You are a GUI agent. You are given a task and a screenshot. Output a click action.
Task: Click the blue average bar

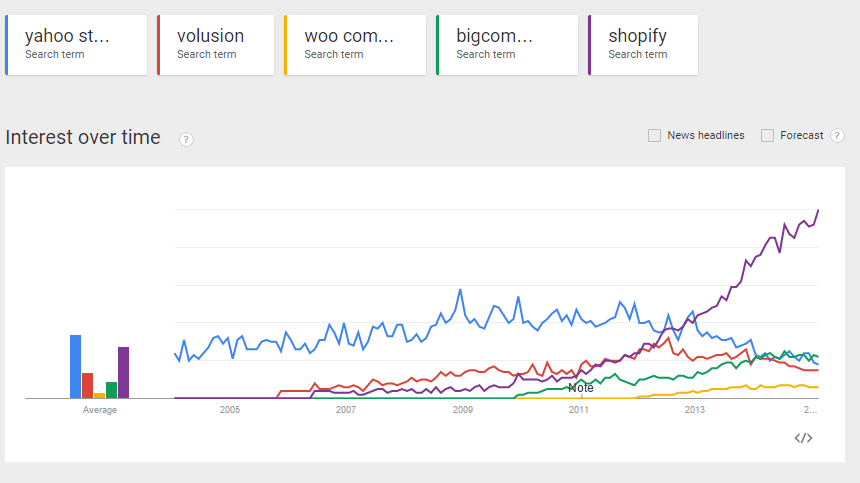click(x=75, y=366)
